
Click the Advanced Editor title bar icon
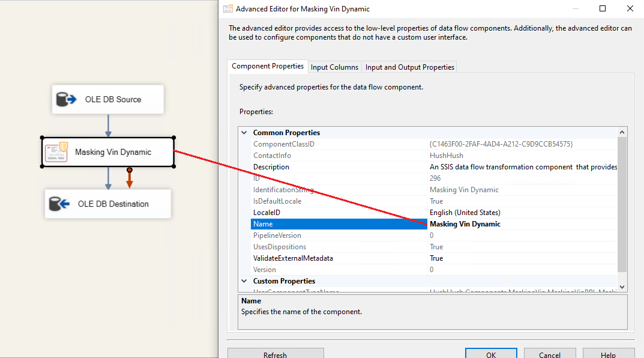coord(227,9)
